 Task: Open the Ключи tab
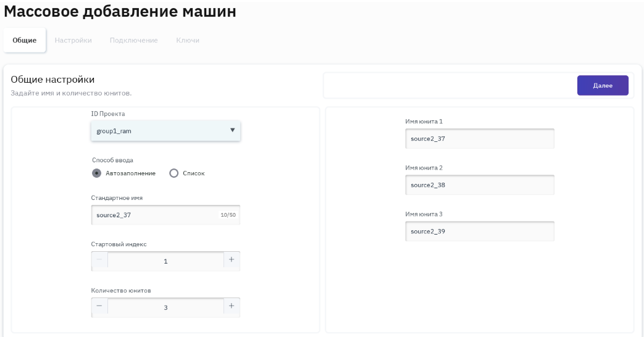click(188, 41)
